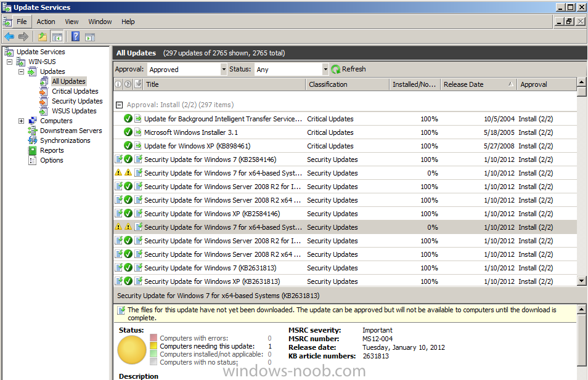Sort by Approval column header
The image size is (588, 380).
point(546,84)
